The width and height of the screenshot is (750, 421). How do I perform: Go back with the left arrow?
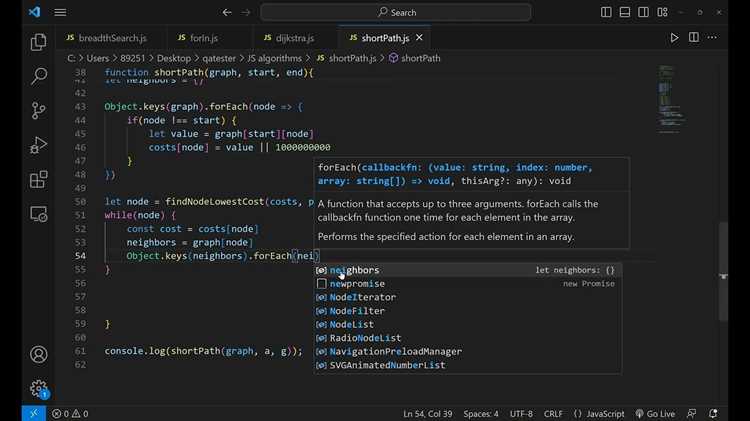tap(227, 12)
